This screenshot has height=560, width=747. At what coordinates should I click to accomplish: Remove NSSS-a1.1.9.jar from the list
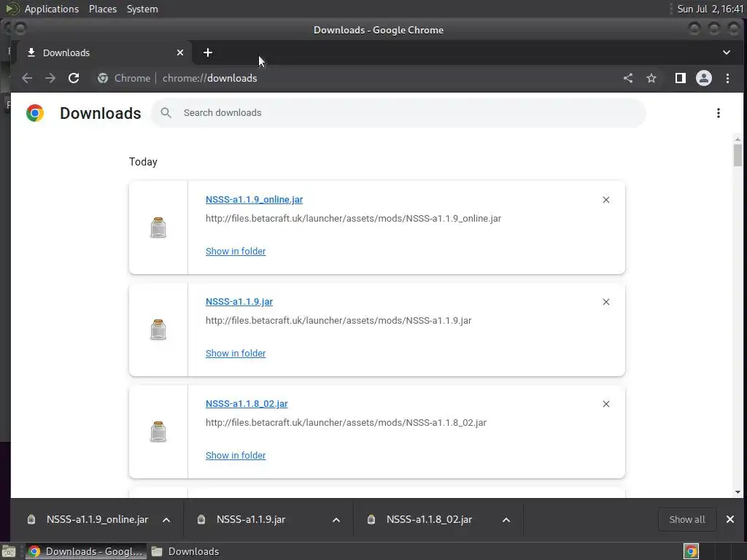[606, 302]
